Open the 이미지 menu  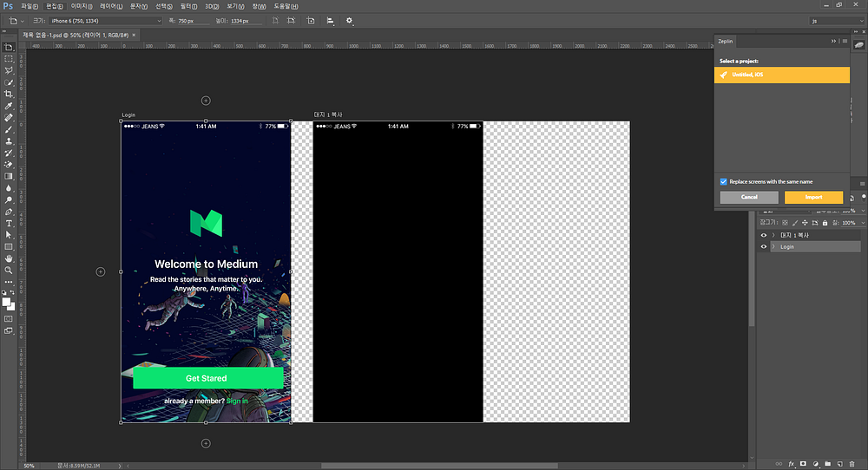(x=82, y=6)
